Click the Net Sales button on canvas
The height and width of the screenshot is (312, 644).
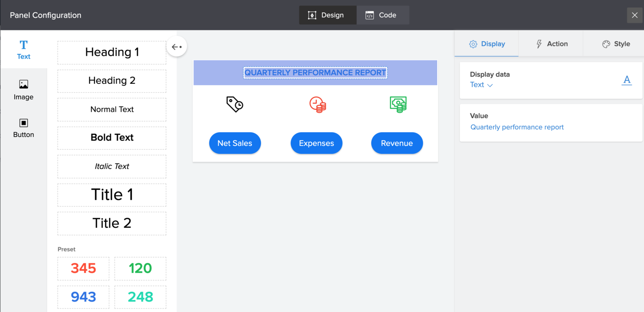(x=235, y=143)
